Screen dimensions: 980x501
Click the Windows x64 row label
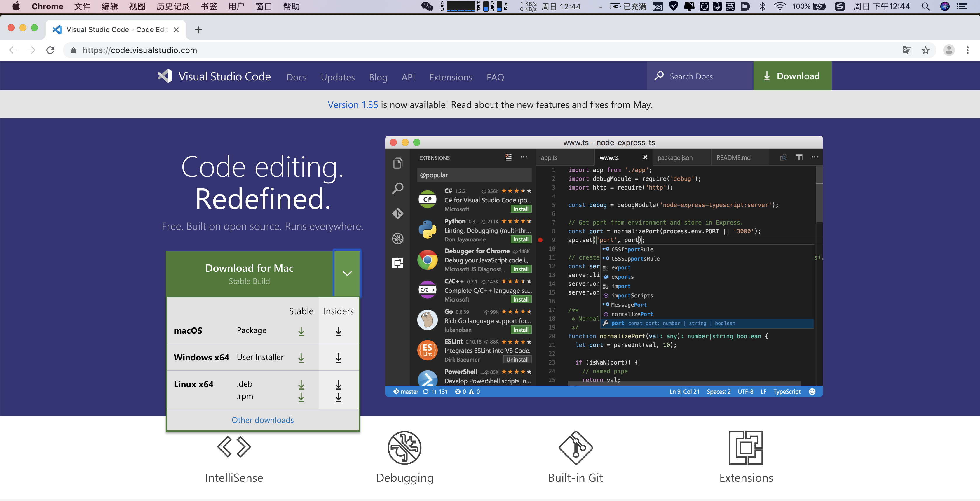[201, 357]
